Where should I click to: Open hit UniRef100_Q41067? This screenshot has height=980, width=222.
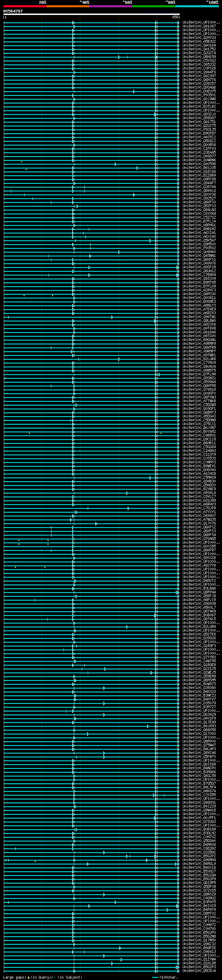coord(199,26)
